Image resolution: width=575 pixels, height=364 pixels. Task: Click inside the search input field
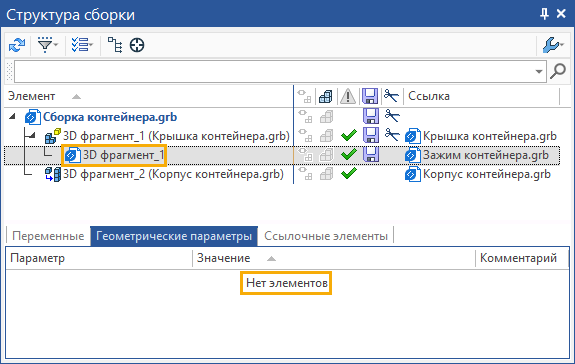coord(274,71)
